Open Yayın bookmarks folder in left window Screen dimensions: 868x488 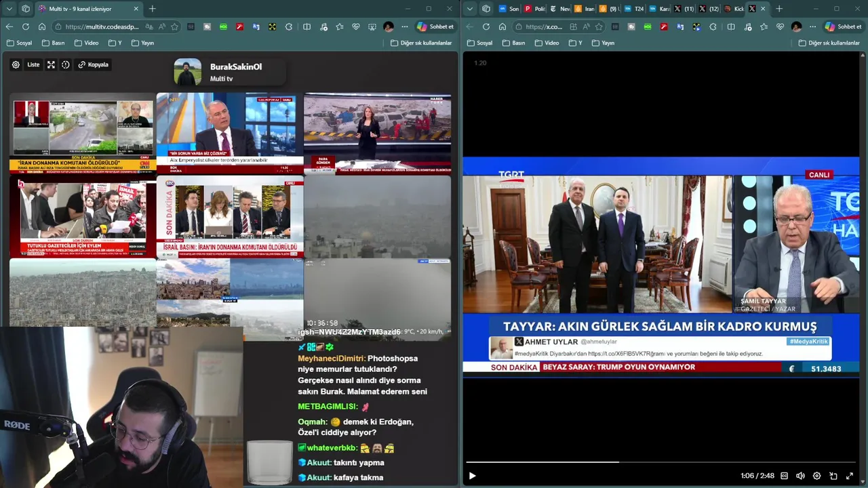(143, 43)
